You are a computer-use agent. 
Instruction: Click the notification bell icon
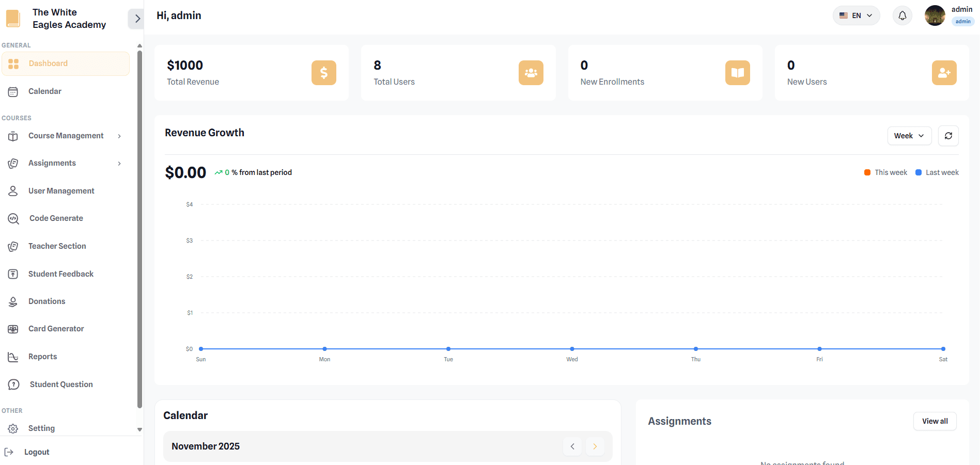pyautogui.click(x=902, y=15)
